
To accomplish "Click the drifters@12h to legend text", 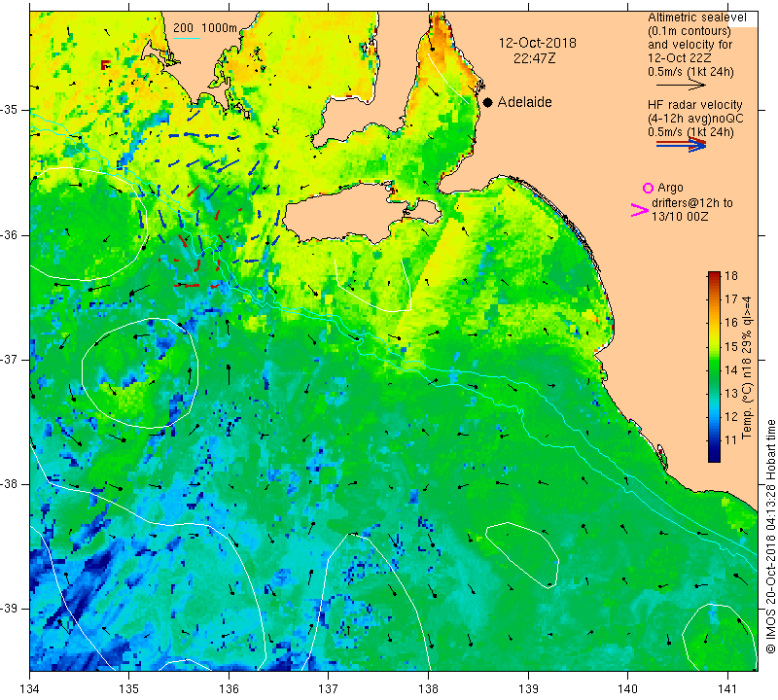I will (x=691, y=203).
